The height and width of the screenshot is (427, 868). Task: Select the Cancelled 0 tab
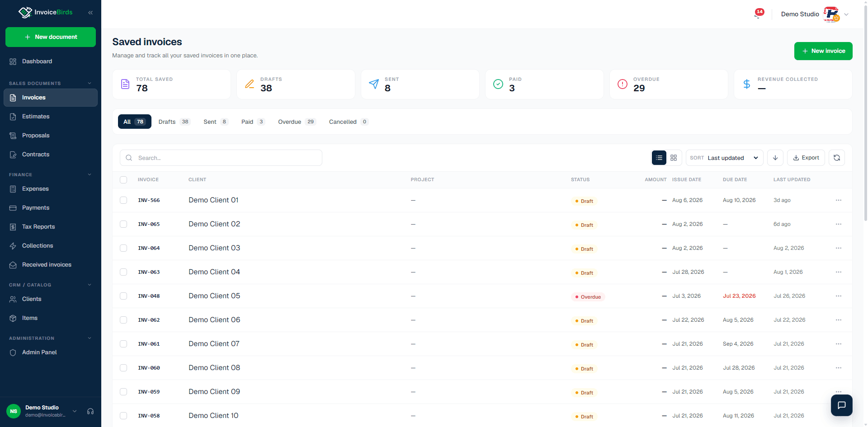click(349, 122)
